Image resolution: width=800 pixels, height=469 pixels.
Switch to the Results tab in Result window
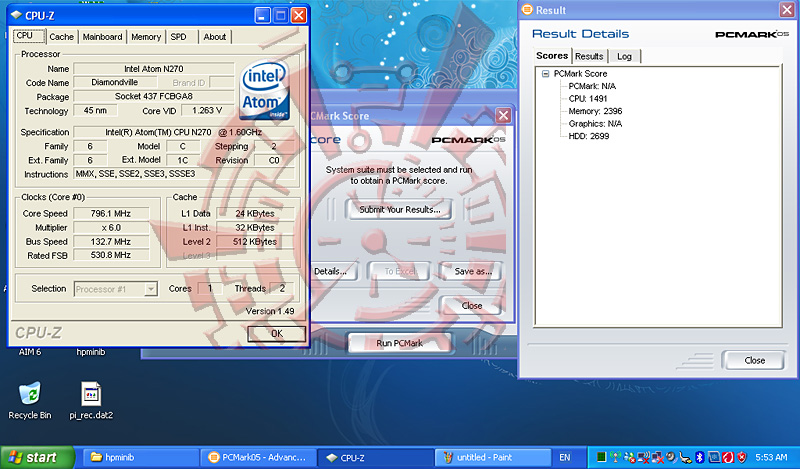[x=589, y=56]
